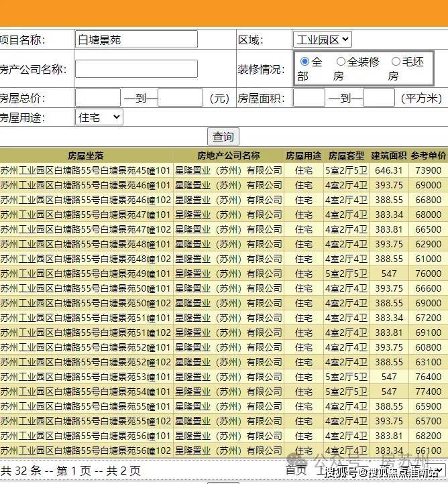Select the 全部 decoration radio button
The height and width of the screenshot is (484, 448).
pos(304,62)
